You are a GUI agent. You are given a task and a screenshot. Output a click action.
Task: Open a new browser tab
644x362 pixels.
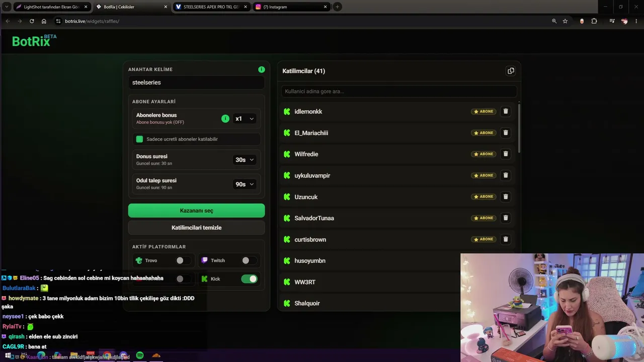click(x=337, y=7)
